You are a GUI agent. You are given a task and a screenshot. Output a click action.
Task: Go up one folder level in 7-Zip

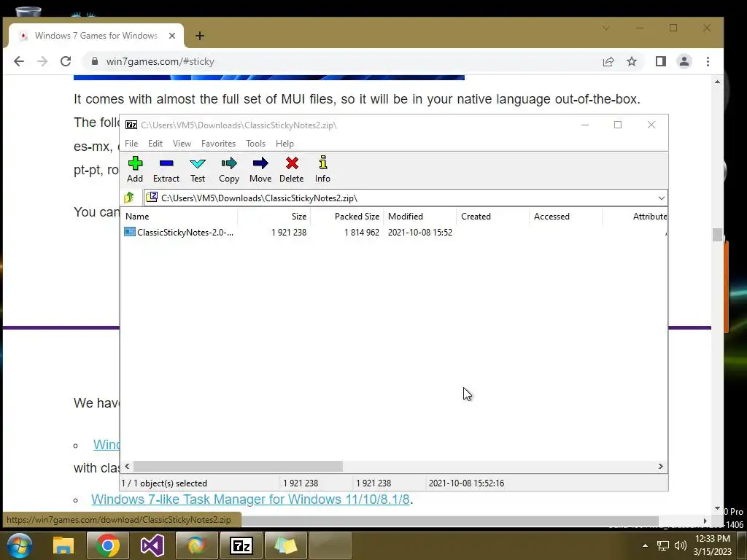(128, 198)
